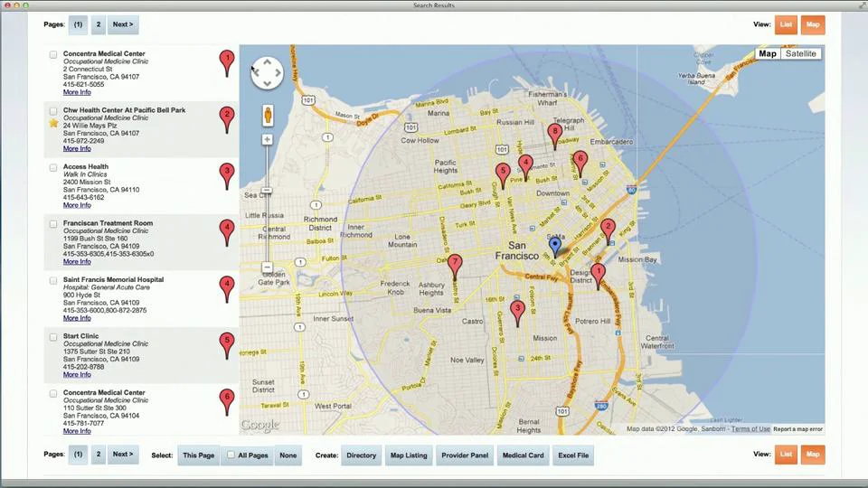Click map marker 3 in Mission area
Viewport: 868px width, 488px height.
pos(517,313)
